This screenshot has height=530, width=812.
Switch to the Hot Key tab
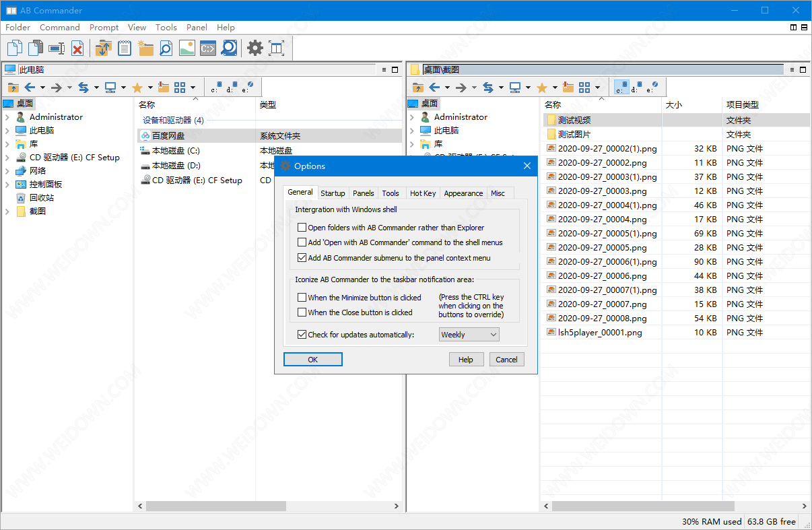coord(423,193)
